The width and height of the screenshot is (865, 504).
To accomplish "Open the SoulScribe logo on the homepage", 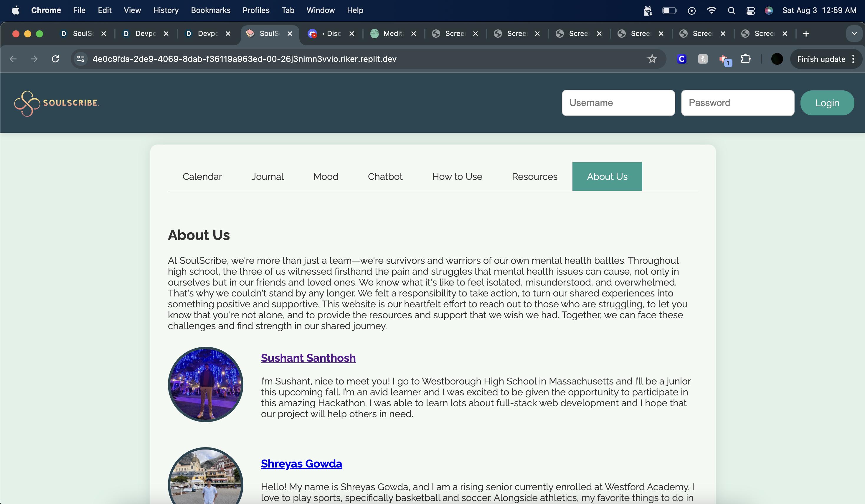I will coord(57,103).
